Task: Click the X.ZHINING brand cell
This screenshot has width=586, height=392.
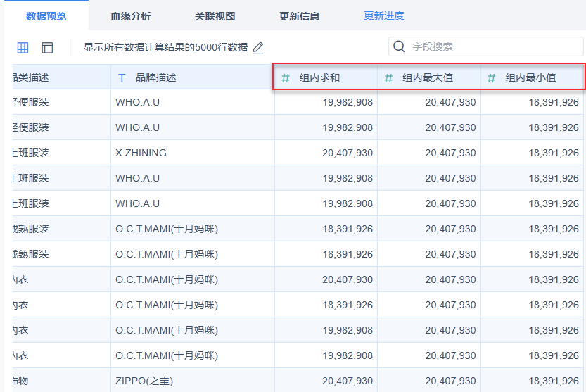Action: (x=141, y=153)
